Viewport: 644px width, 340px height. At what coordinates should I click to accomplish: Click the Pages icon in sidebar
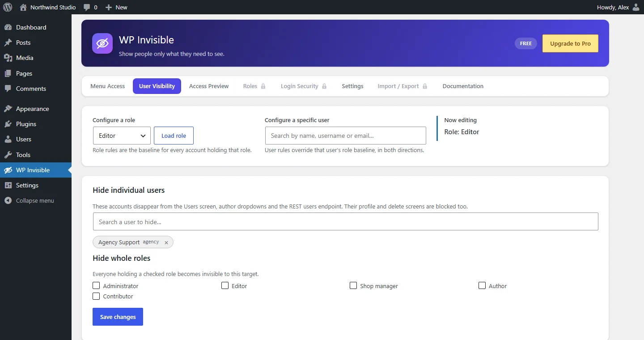pos(8,73)
